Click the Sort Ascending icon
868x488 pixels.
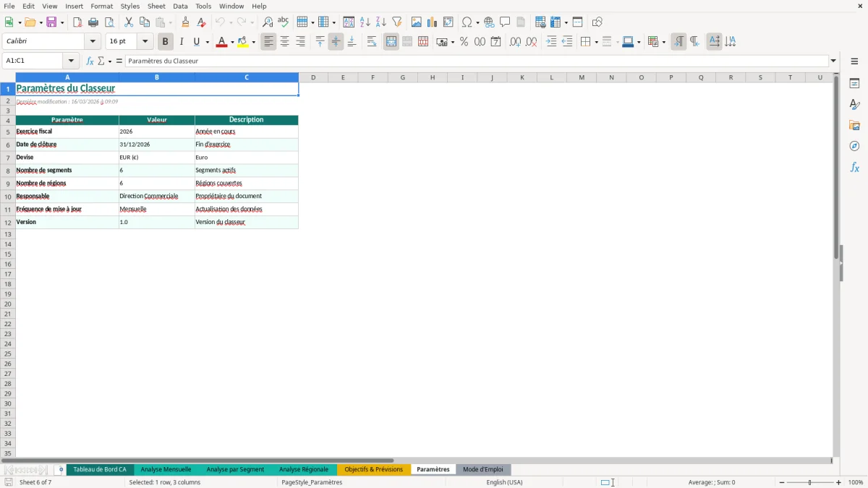(x=365, y=22)
